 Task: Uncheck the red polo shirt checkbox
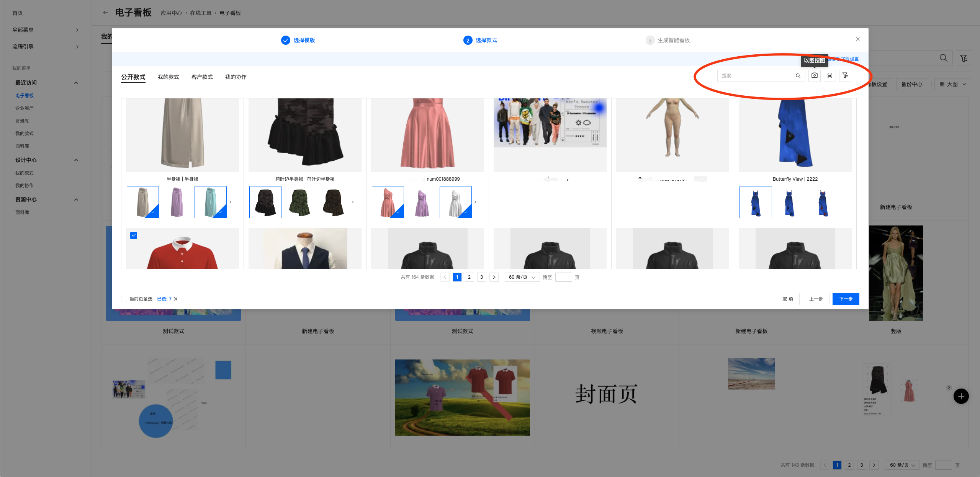coord(134,235)
